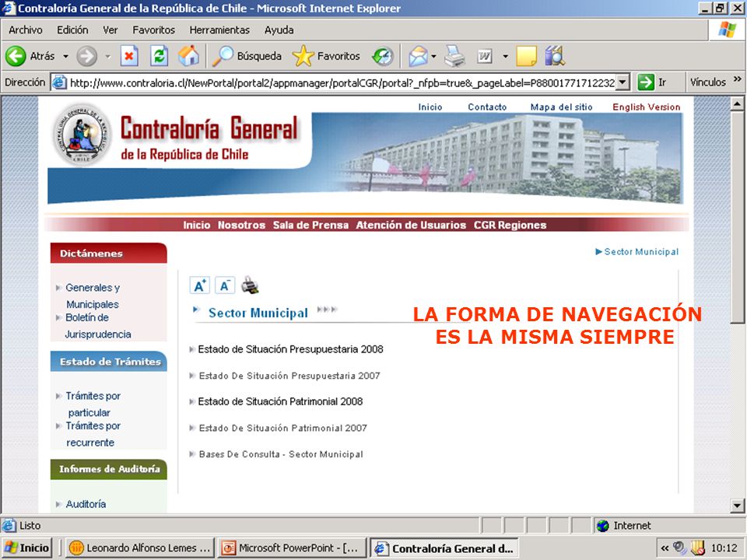Click the Windows flag logo throbber
Image resolution: width=747 pixels, height=560 pixels.
click(x=728, y=30)
